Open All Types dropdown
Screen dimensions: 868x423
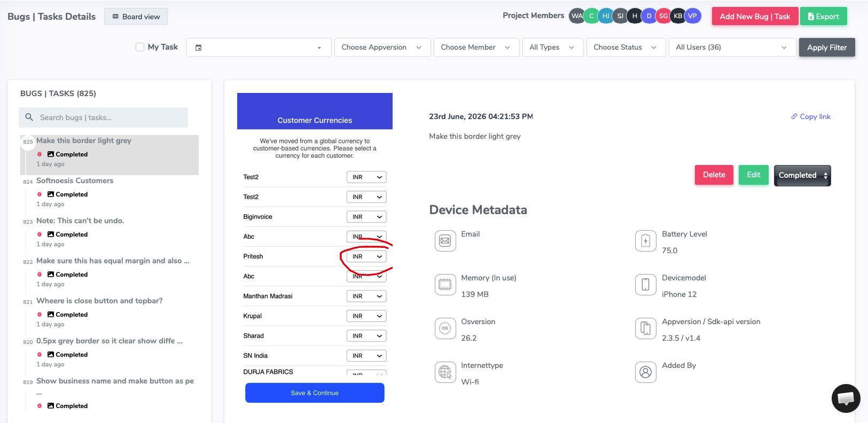(x=553, y=48)
